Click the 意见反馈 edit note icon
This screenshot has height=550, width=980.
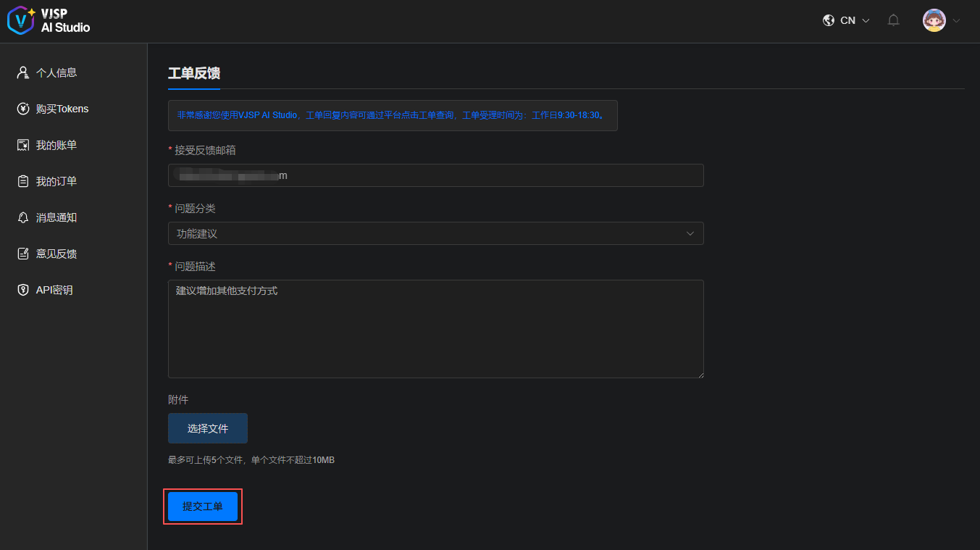tap(23, 254)
